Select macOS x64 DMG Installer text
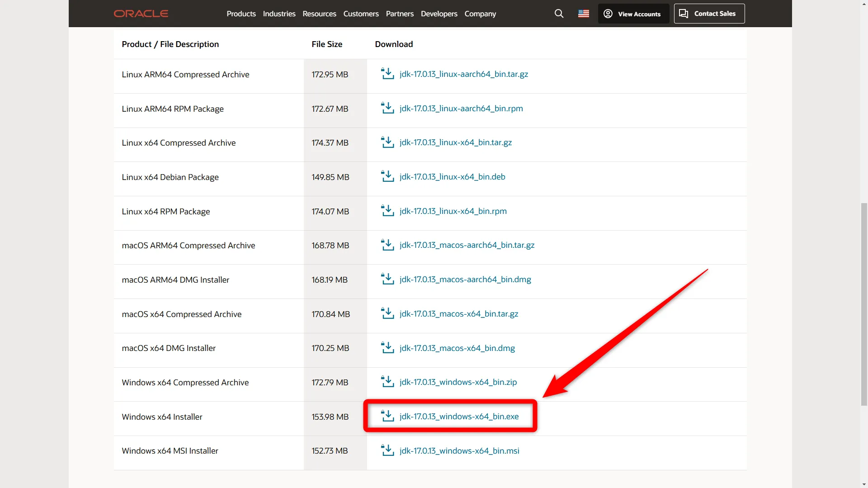868x488 pixels. [169, 348]
